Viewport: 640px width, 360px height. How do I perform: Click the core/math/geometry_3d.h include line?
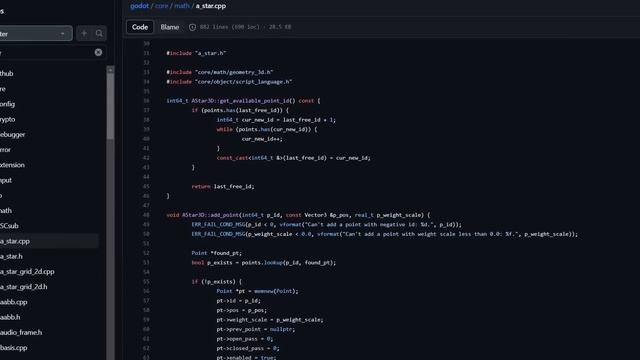click(220, 72)
